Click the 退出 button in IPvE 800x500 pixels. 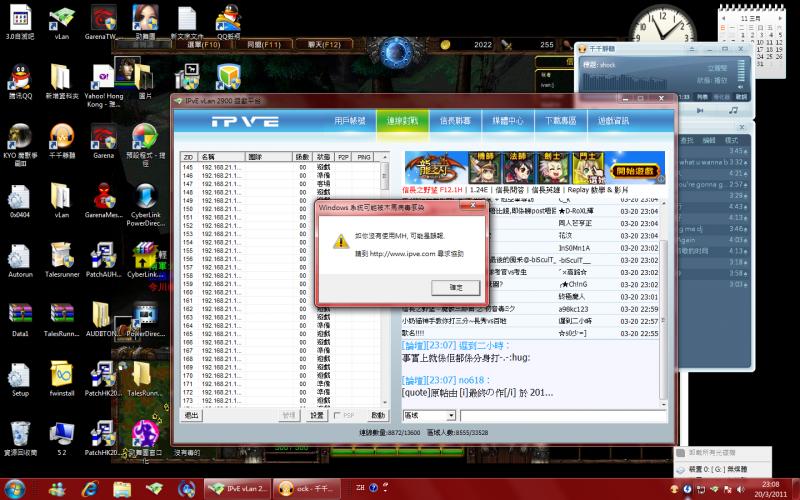click(x=191, y=415)
